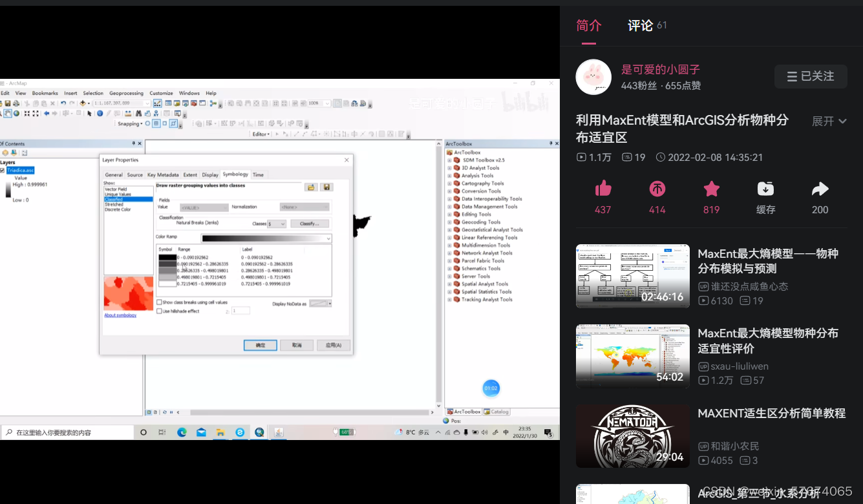Click the Measure ruler tool icon
Viewport: 863px width, 504px height.
127,113
